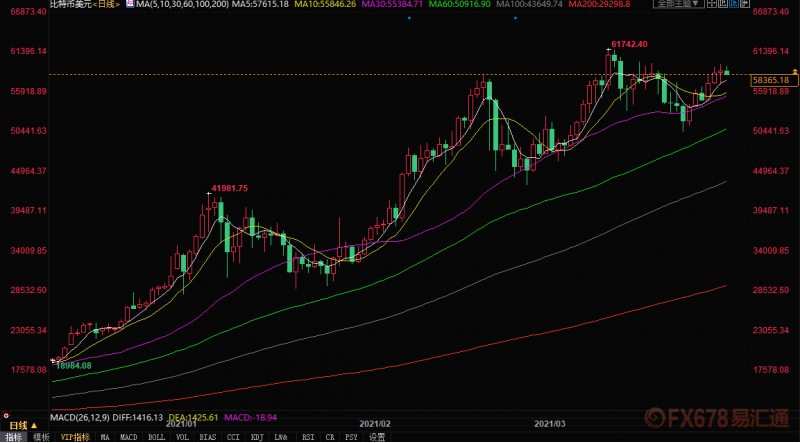Click the 41981.75 peak price label

[x=230, y=188]
